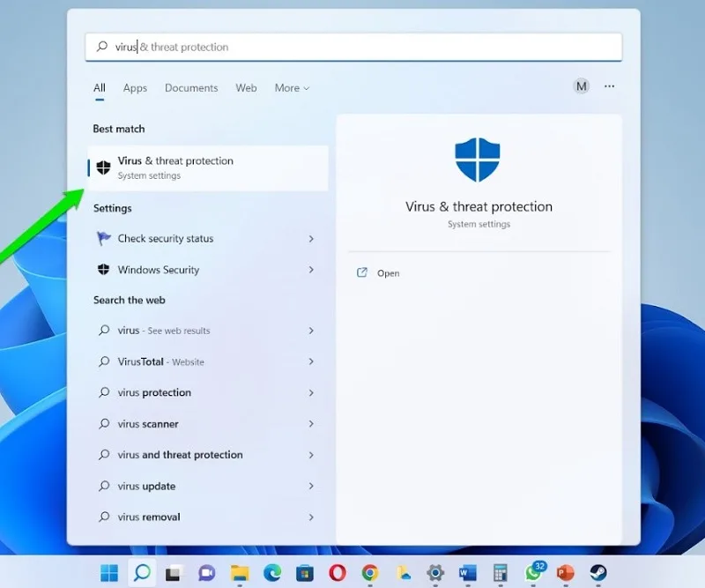The image size is (705, 588).
Task: Choose the virus and threat protection suggestion
Action: pos(208,455)
